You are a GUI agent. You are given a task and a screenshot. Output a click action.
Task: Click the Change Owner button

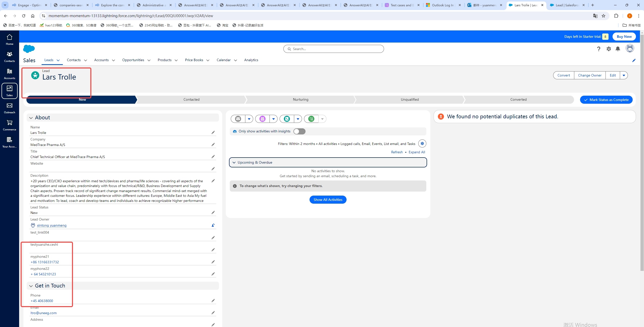590,75
